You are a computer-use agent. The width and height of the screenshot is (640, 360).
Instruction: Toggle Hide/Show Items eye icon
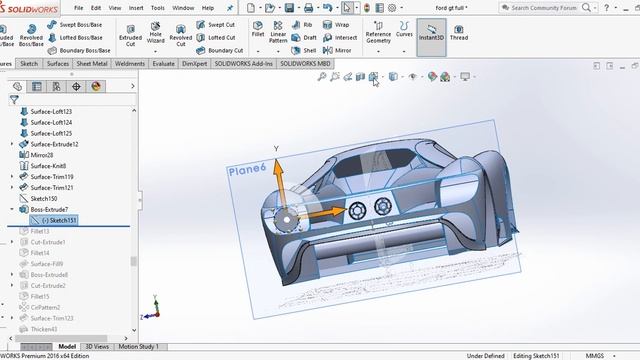pyautogui.click(x=413, y=76)
